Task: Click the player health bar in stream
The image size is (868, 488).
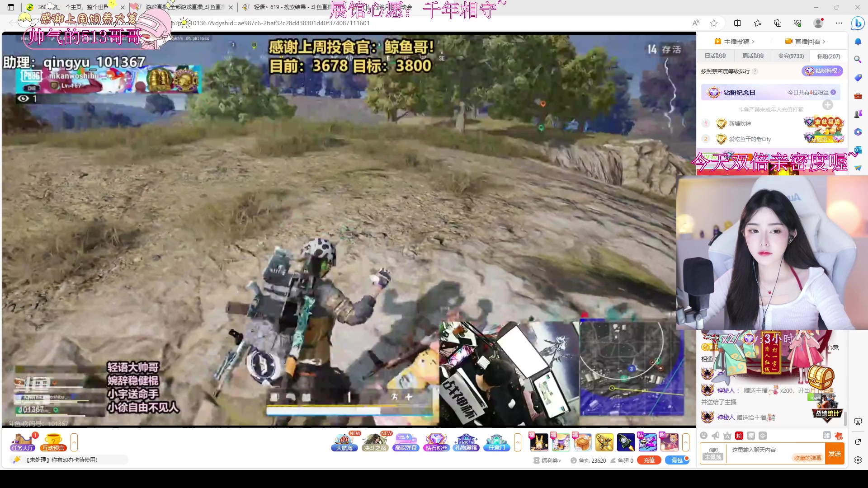Action: point(349,410)
